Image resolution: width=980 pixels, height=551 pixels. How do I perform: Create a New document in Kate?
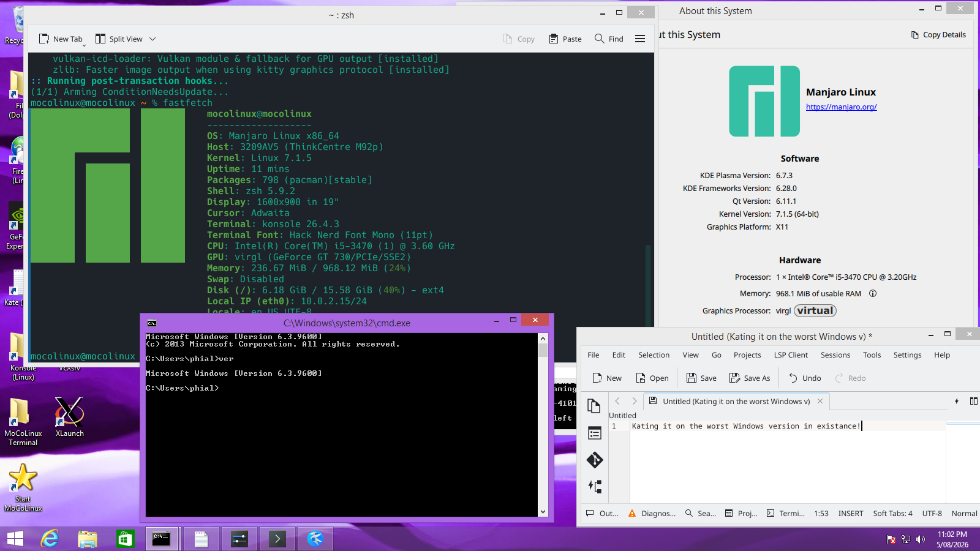point(607,378)
